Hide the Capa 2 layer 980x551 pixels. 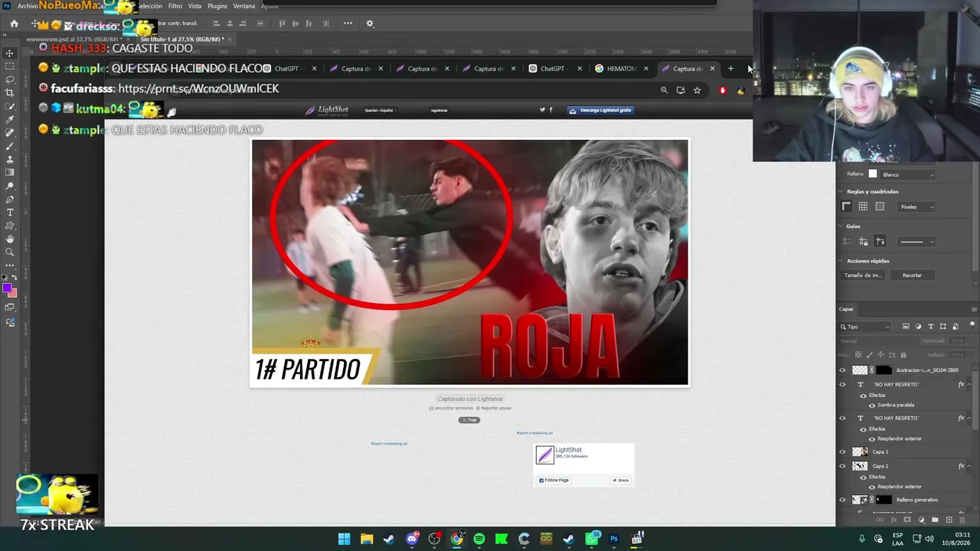(x=843, y=466)
